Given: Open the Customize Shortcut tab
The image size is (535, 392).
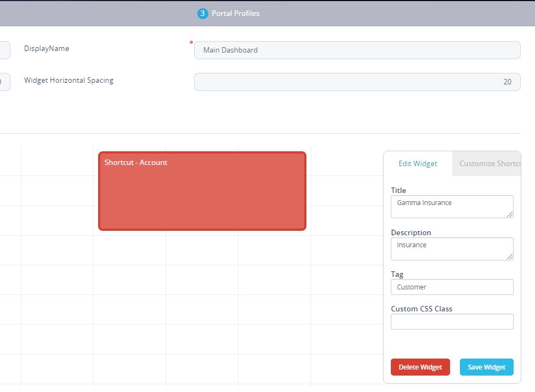Looking at the screenshot, I should click(x=489, y=163).
